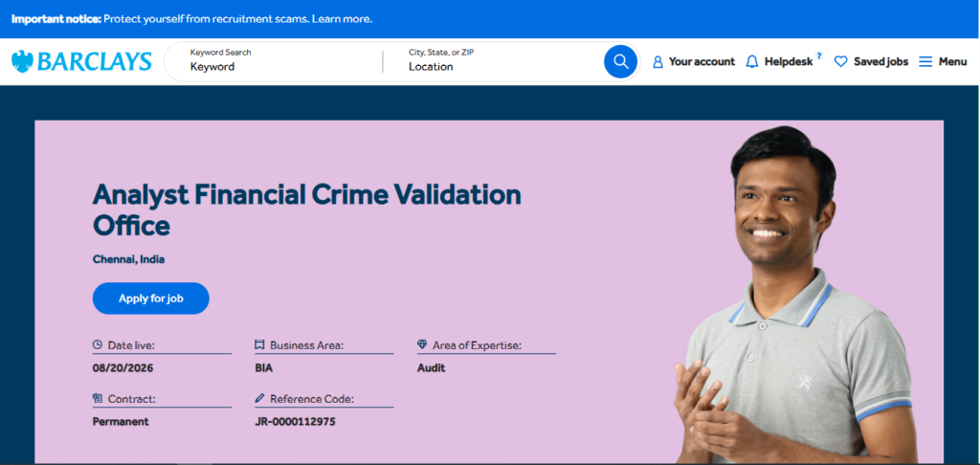This screenshot has height=465, width=980.
Task: Open the Learn more link in notice
Action: click(342, 19)
